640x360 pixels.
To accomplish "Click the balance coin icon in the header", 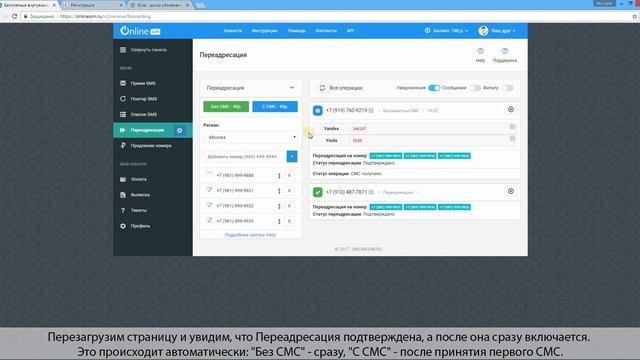I will (427, 30).
